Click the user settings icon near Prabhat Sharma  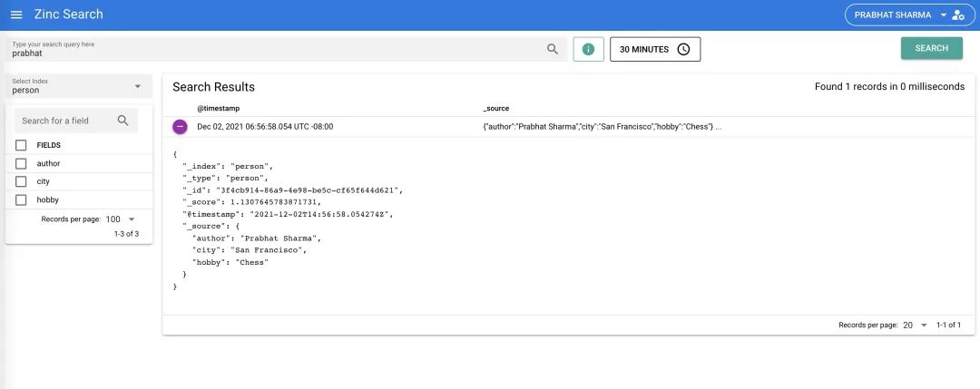pyautogui.click(x=958, y=15)
